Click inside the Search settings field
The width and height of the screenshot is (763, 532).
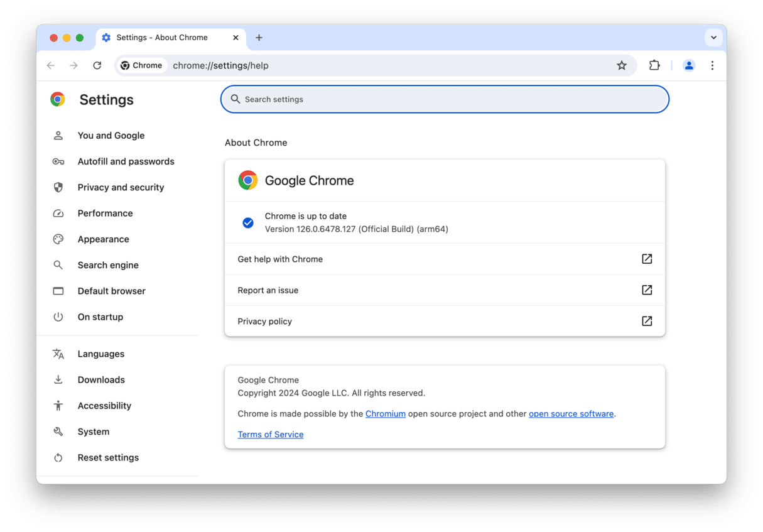(444, 99)
